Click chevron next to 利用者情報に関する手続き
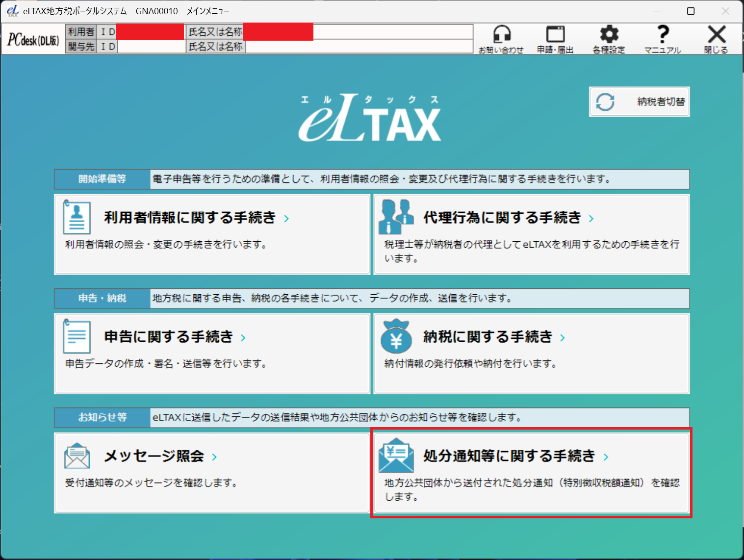The height and width of the screenshot is (560, 744). coord(286,219)
